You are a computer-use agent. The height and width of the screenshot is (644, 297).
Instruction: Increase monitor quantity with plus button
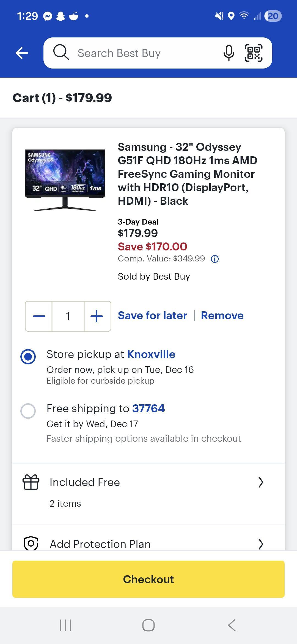click(97, 316)
